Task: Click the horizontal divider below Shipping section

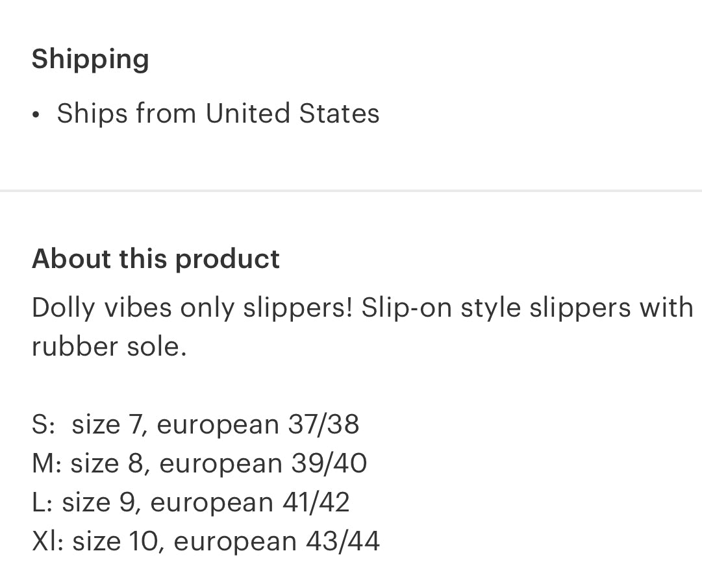Action: point(351,191)
